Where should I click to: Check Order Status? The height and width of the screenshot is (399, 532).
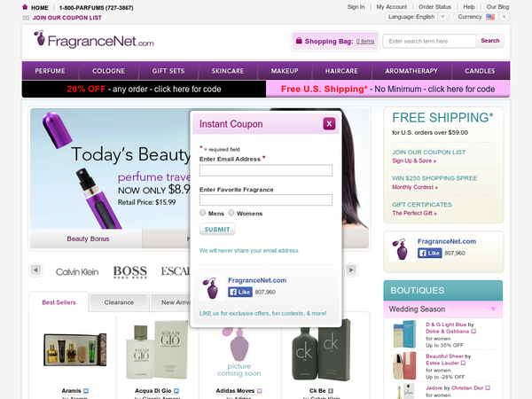(434, 7)
